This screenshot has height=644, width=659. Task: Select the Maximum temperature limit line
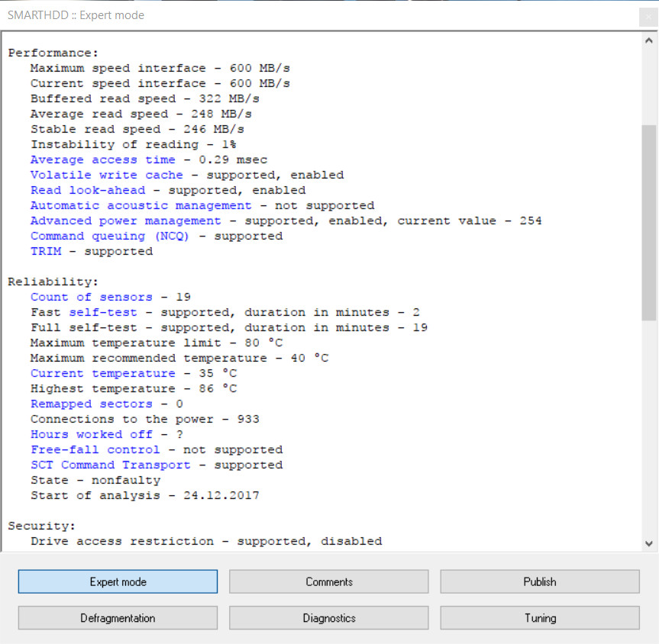click(x=157, y=343)
